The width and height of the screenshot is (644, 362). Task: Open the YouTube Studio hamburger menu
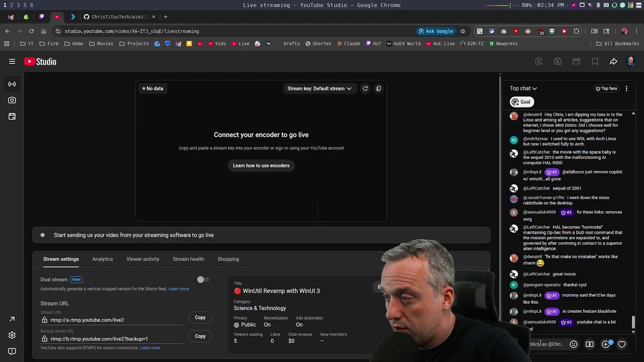pyautogui.click(x=12, y=61)
